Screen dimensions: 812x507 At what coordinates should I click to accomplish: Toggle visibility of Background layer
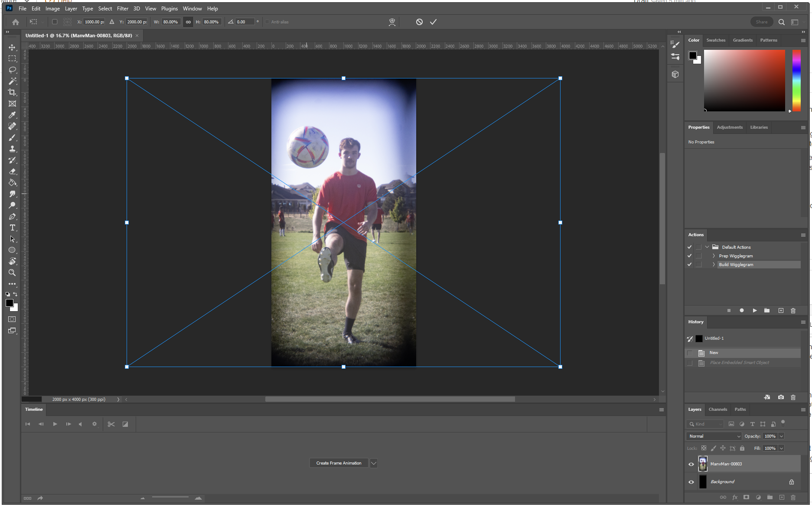(691, 482)
